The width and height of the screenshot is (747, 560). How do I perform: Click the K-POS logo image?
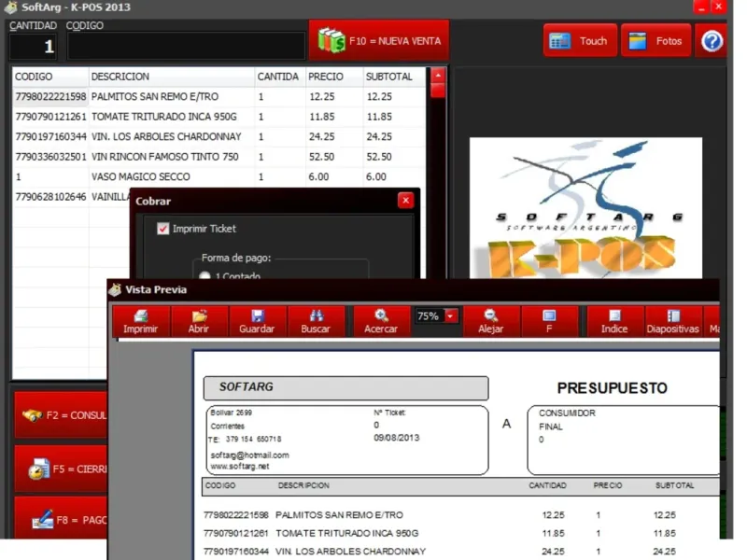[x=585, y=208]
